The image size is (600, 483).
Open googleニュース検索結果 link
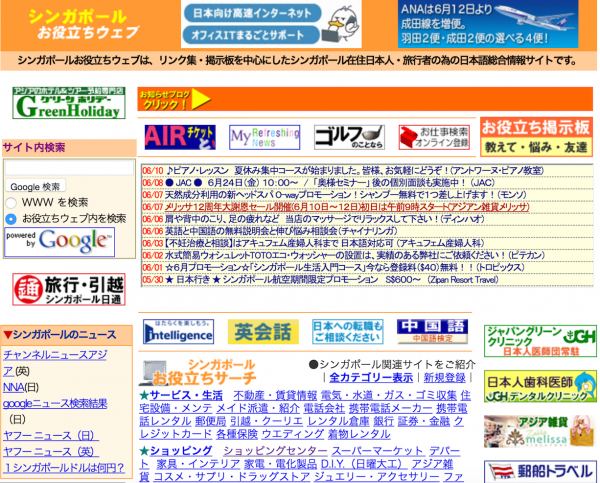[x=55, y=403]
